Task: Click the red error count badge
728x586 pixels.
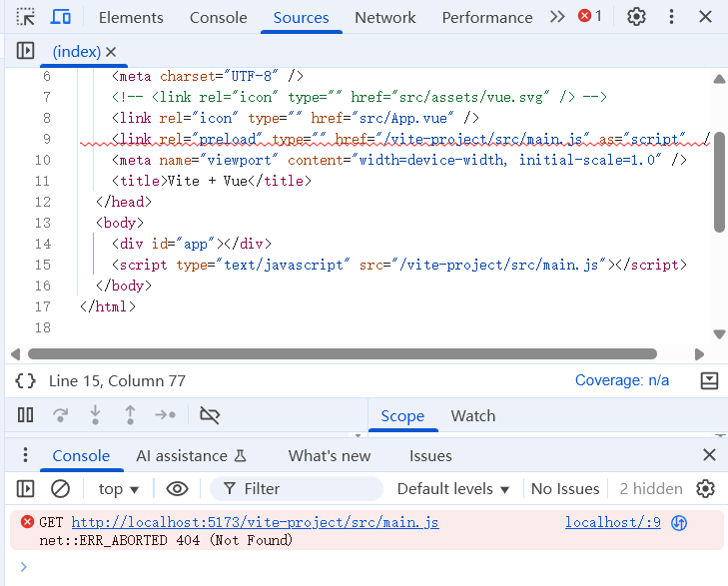Action: point(589,16)
